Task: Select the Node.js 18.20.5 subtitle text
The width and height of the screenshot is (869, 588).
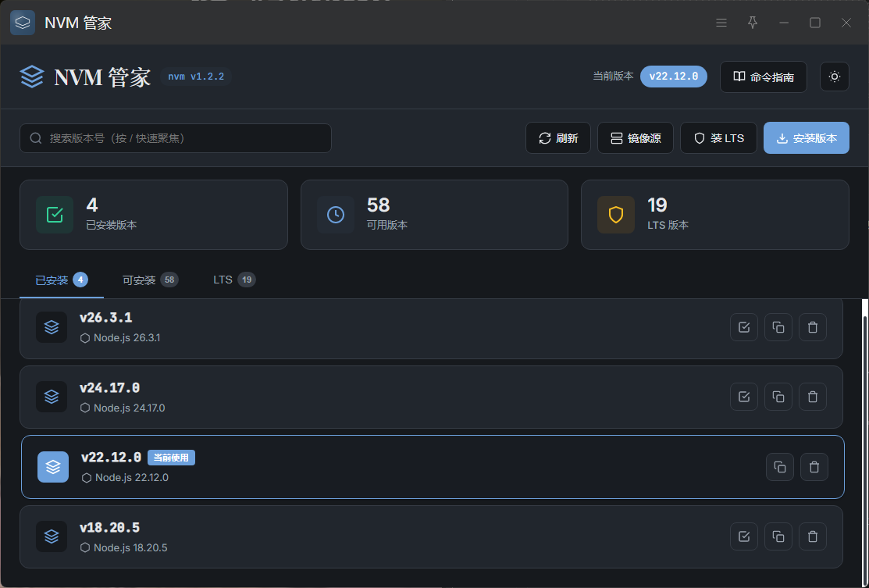Action: tap(130, 547)
